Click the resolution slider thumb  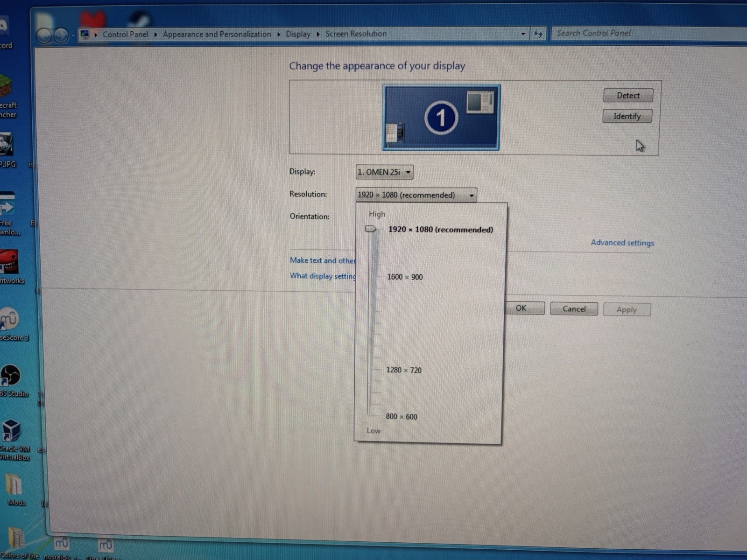pyautogui.click(x=371, y=229)
